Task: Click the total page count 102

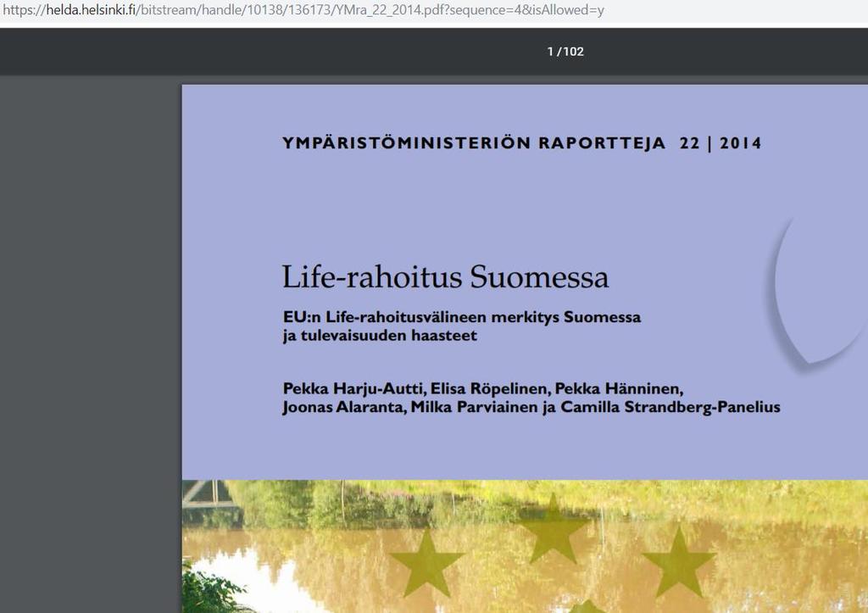Action: 574,52
